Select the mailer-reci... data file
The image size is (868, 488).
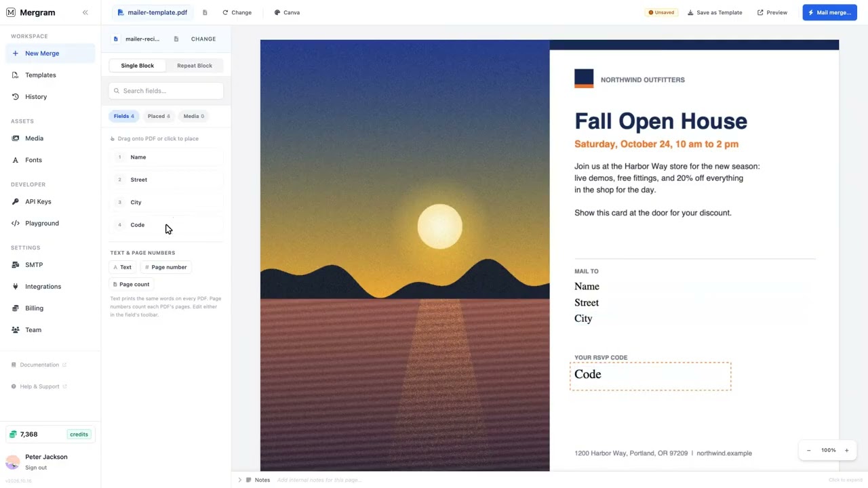point(136,39)
